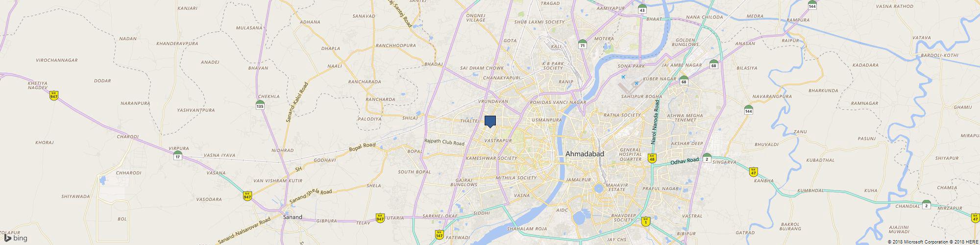Open the Bing logo link
This screenshot has height=245, width=980.
pos(16,238)
